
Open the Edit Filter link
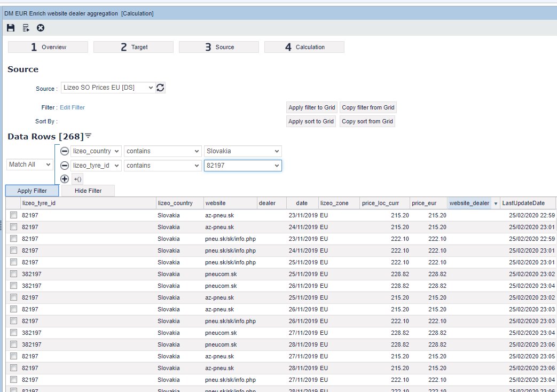tap(72, 107)
